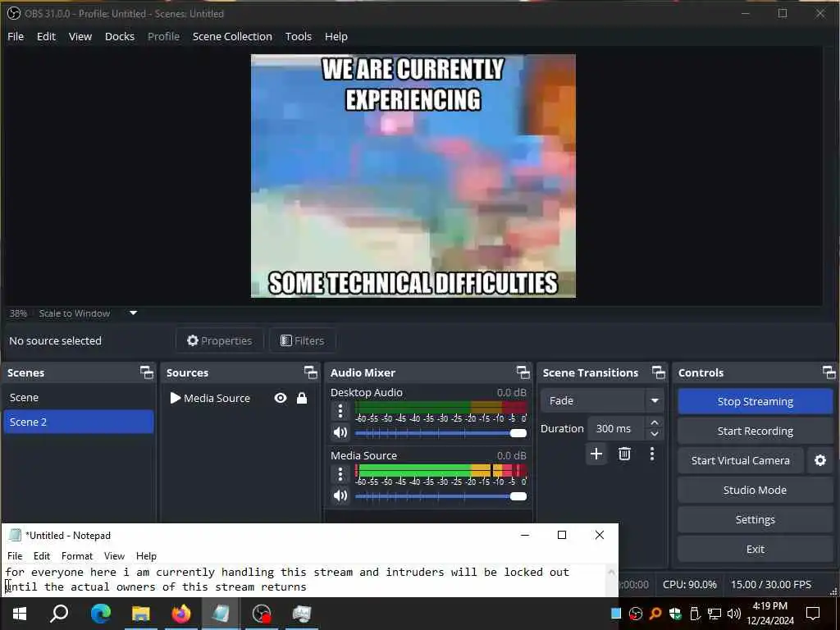
Task: Open OBS View menu
Action: [x=80, y=36]
